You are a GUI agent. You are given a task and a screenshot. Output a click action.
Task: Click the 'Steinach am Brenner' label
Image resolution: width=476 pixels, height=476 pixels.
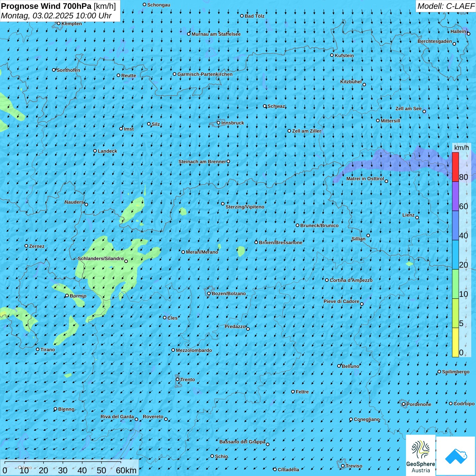tap(202, 161)
